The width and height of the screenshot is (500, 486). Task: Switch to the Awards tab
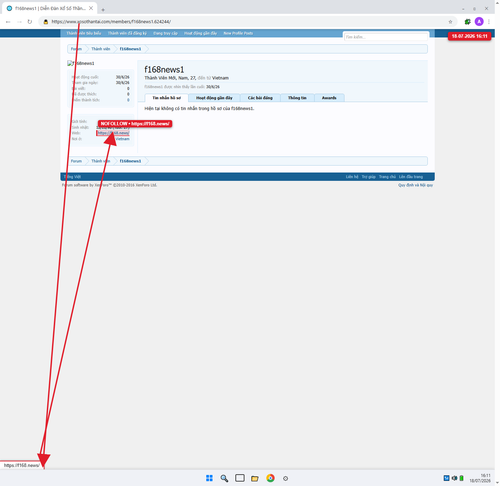(x=329, y=98)
